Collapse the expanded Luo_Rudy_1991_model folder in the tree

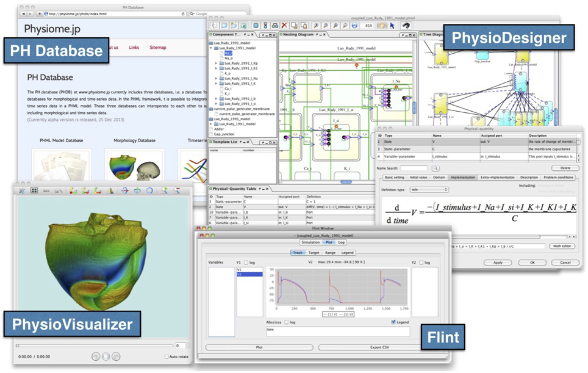211,48
